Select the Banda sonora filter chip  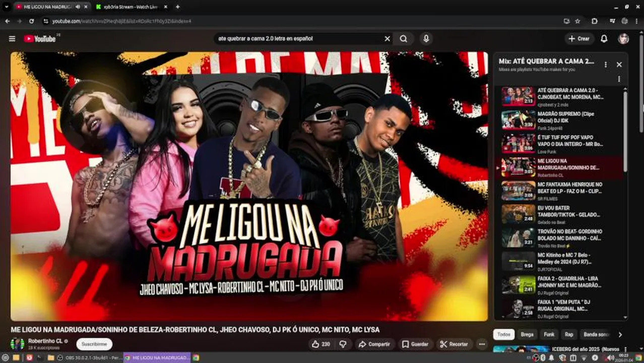pos(596,334)
